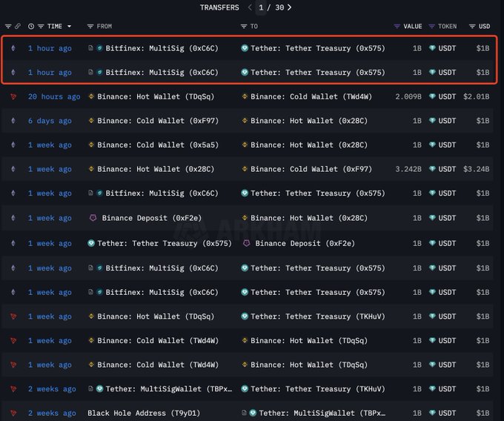Click the clock icon beside TIME
Image resolution: width=504 pixels, height=421 pixels.
(31, 27)
